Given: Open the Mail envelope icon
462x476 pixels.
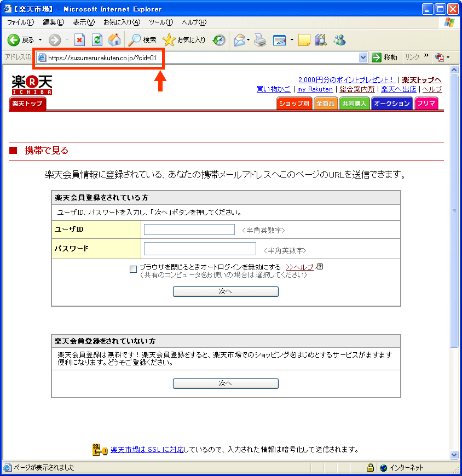Looking at the screenshot, I should (x=240, y=40).
